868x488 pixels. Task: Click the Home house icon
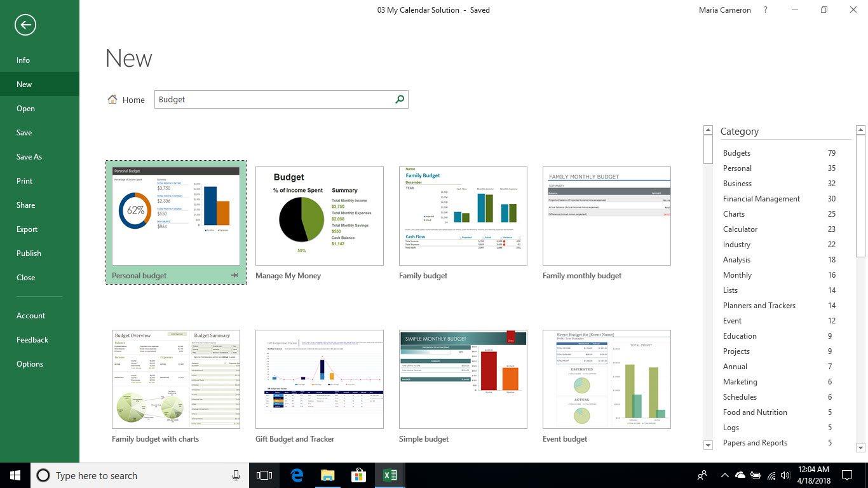point(112,99)
